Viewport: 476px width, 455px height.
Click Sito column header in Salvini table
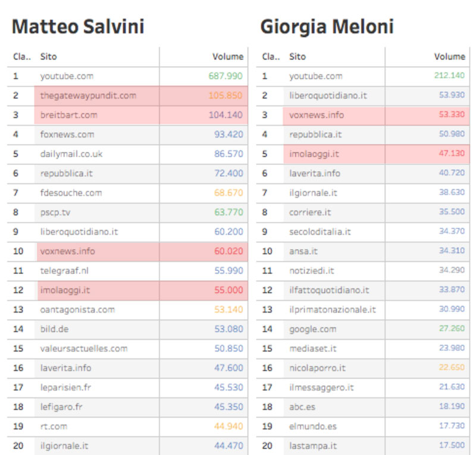pos(48,57)
